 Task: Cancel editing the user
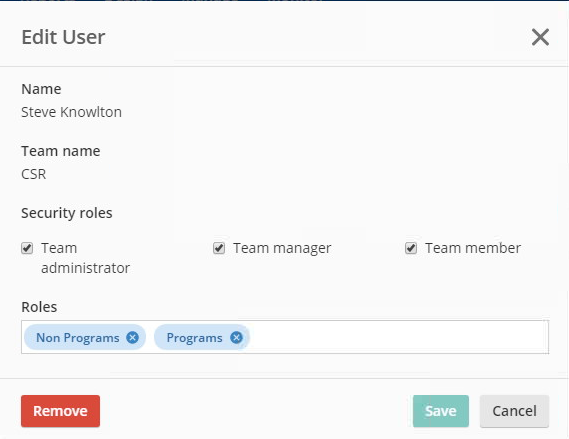coord(514,411)
